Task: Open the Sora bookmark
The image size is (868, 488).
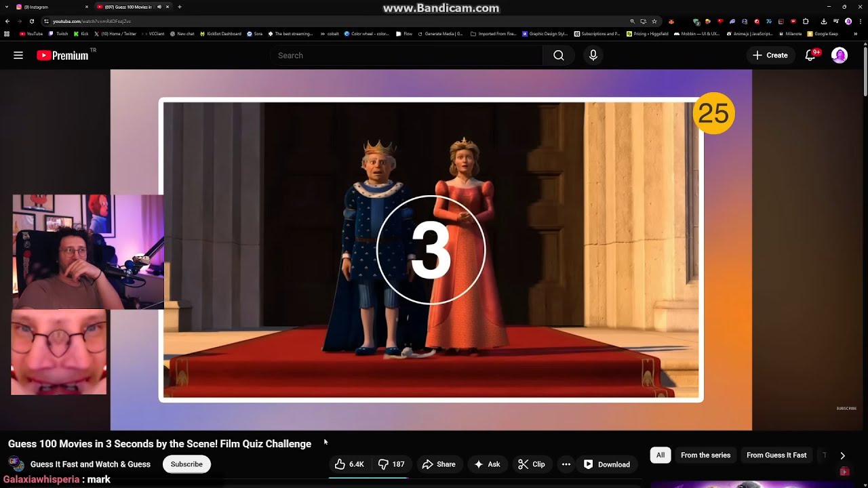Action: click(x=255, y=33)
